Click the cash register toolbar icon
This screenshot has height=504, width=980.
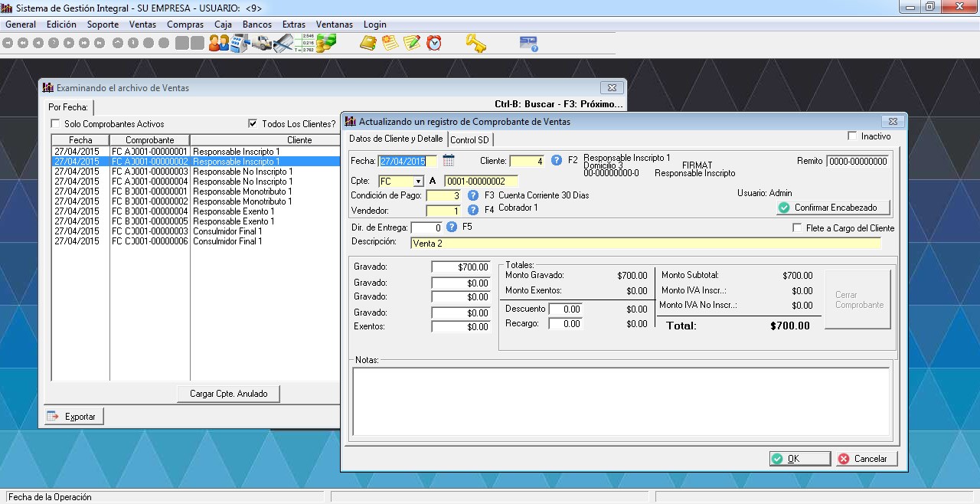(240, 44)
